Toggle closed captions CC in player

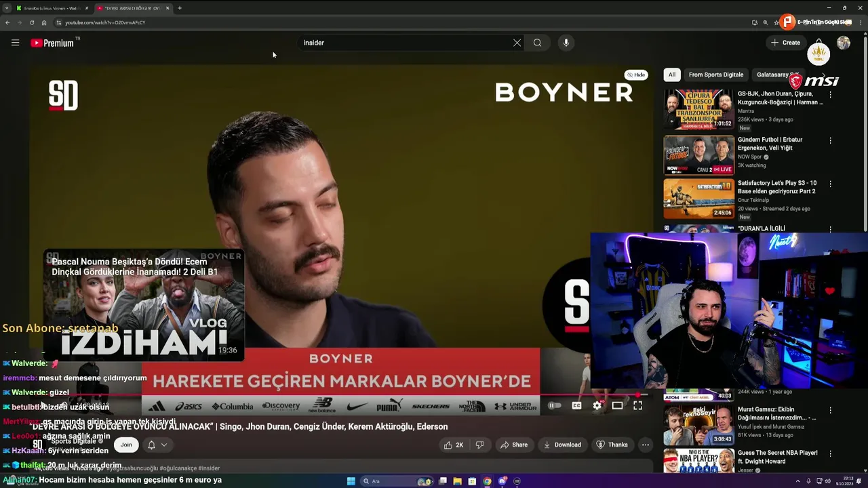coord(576,406)
